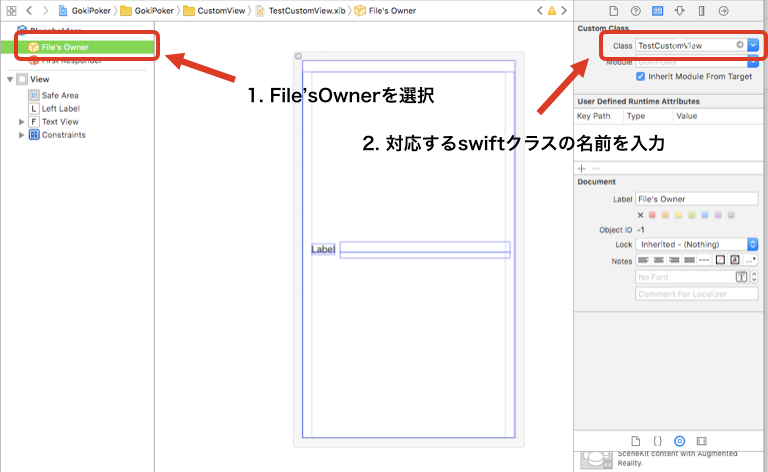
Task: Click the notes dashed alignment option
Action: click(x=704, y=260)
